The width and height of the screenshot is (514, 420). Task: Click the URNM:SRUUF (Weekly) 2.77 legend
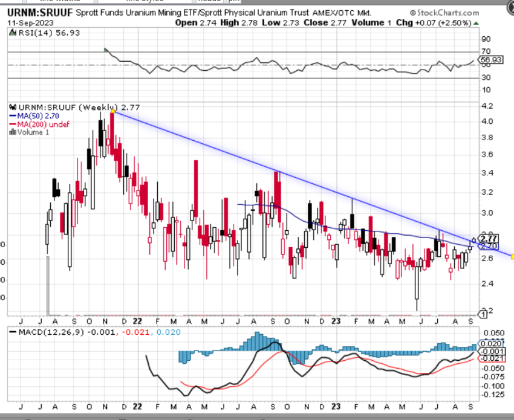[x=79, y=108]
